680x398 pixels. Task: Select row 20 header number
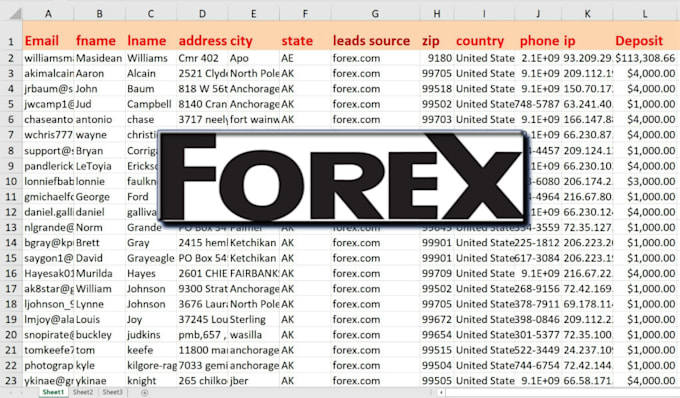point(11,335)
